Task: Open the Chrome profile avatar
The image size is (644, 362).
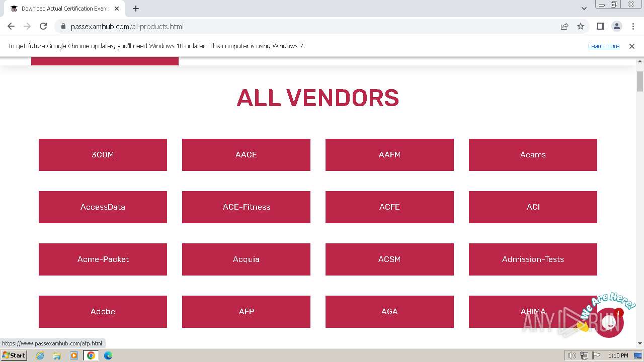Action: [616, 26]
